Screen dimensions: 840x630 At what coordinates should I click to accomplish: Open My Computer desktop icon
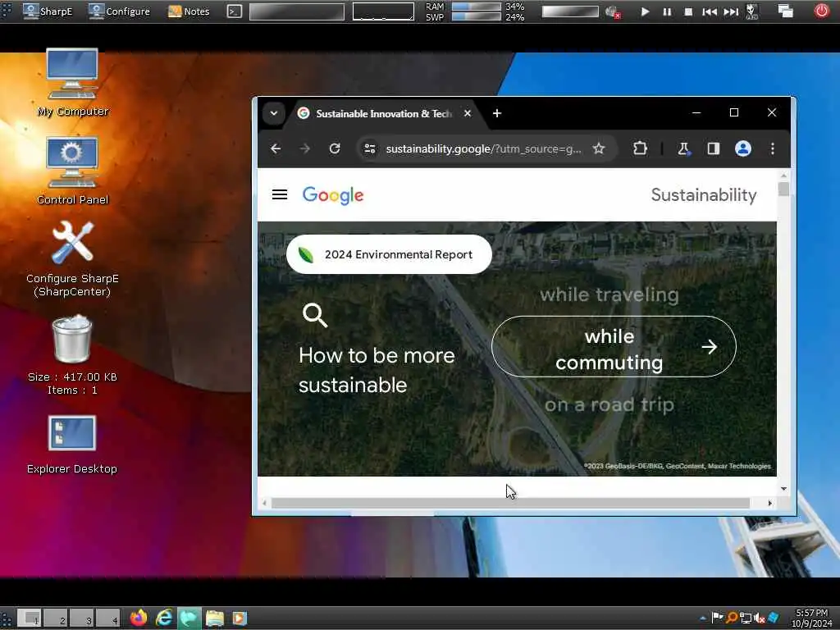72,83
